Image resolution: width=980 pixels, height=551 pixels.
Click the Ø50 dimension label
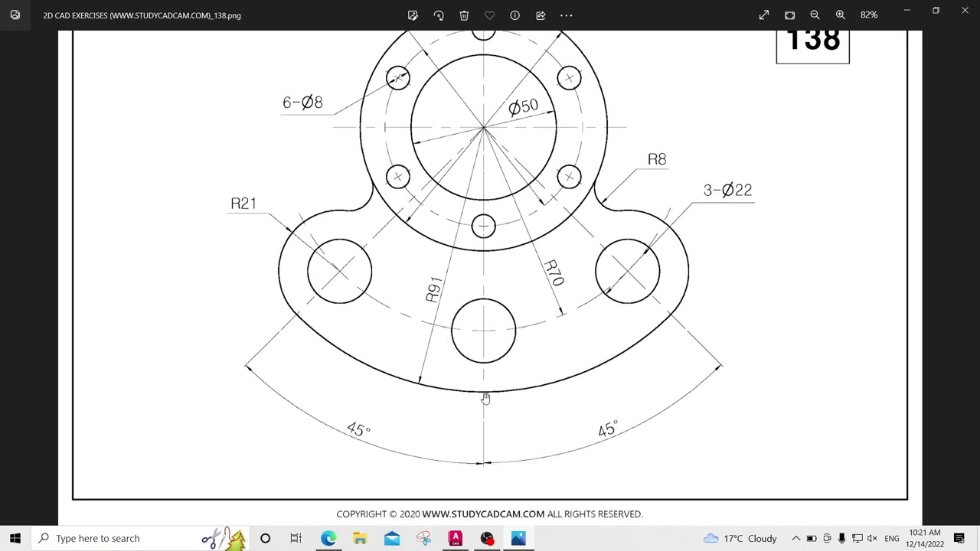point(524,106)
